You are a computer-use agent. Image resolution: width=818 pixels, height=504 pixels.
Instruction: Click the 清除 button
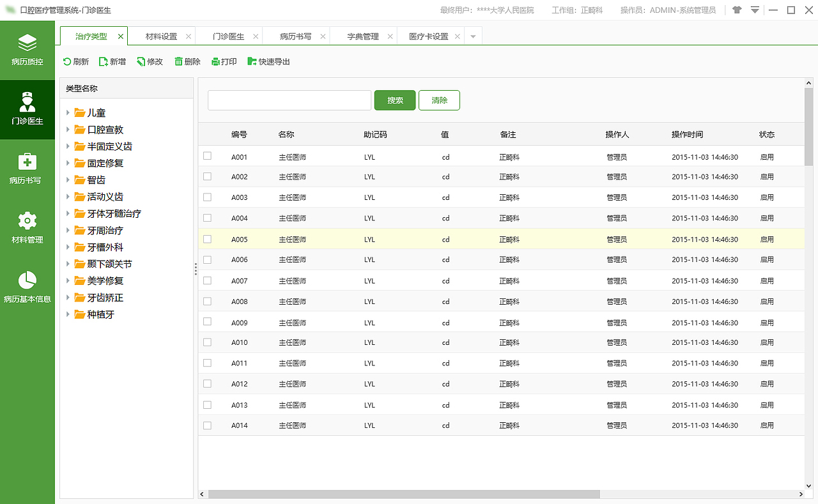point(439,100)
